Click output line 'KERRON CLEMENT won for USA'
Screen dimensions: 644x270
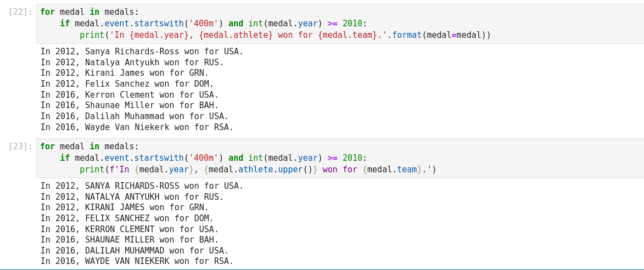(130, 229)
